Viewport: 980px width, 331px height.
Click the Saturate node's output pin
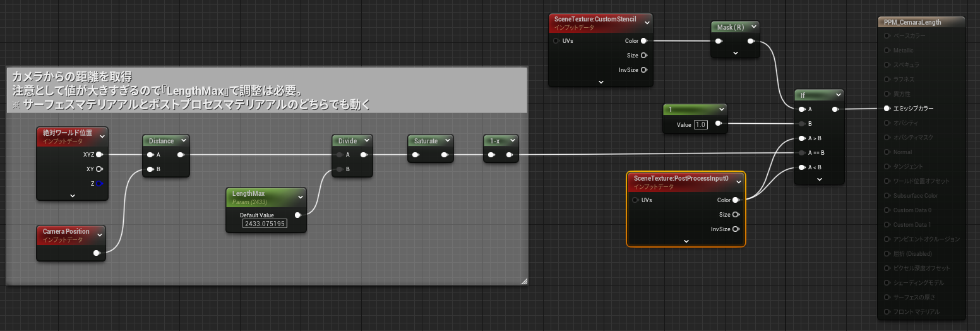pyautogui.click(x=445, y=155)
